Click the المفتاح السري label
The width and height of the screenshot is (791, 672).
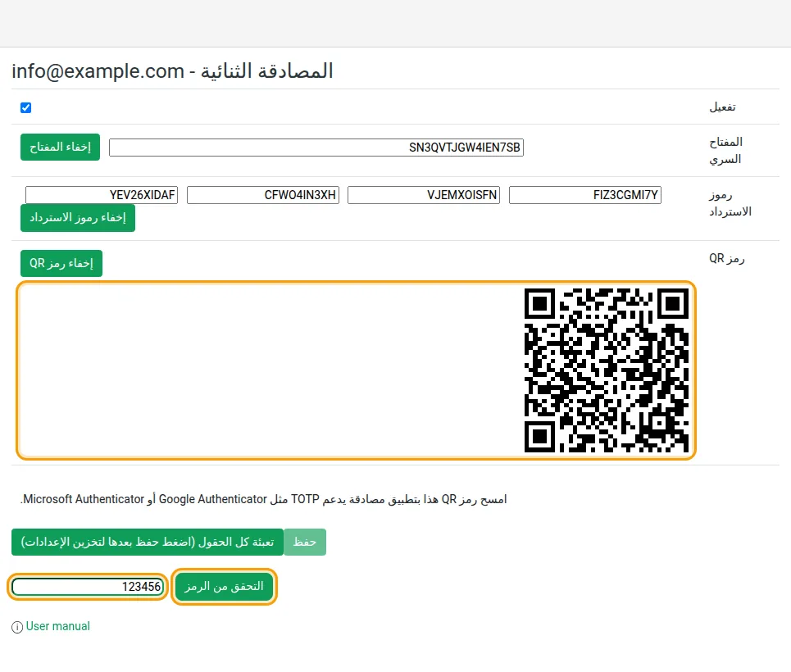tap(726, 150)
